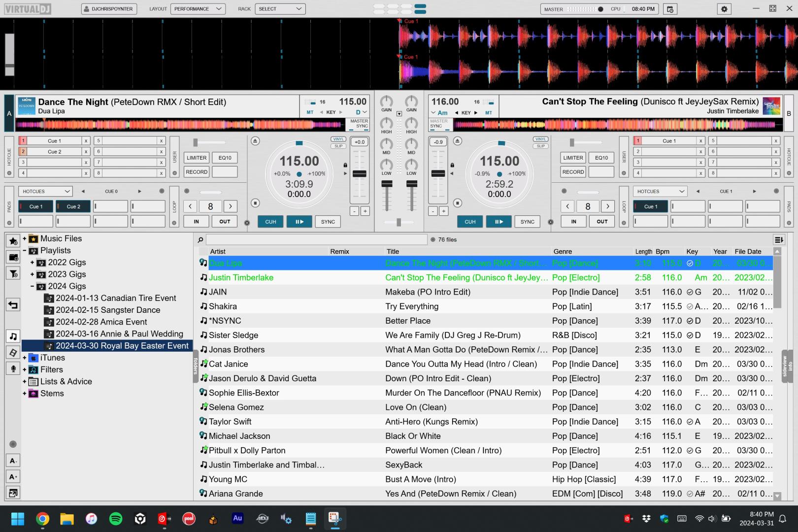This screenshot has height=532, width=798.
Task: Launch Adobe Audition from the taskbar
Action: pos(237,519)
